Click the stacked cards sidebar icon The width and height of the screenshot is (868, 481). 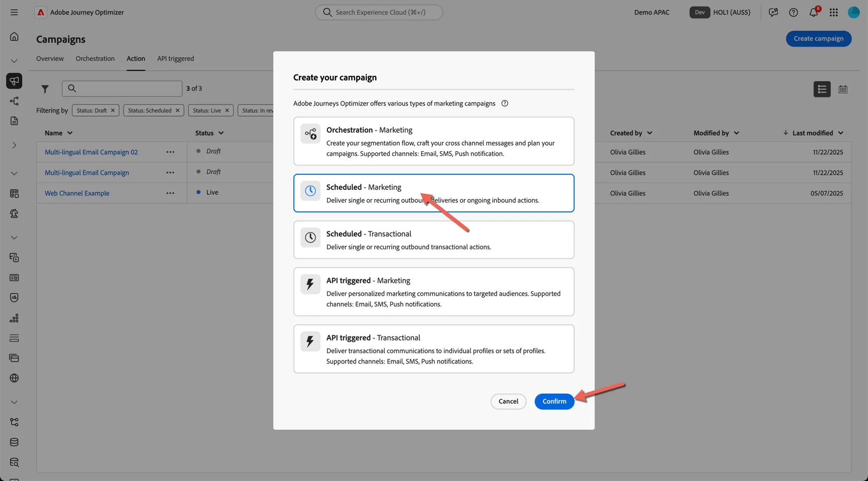point(14,358)
